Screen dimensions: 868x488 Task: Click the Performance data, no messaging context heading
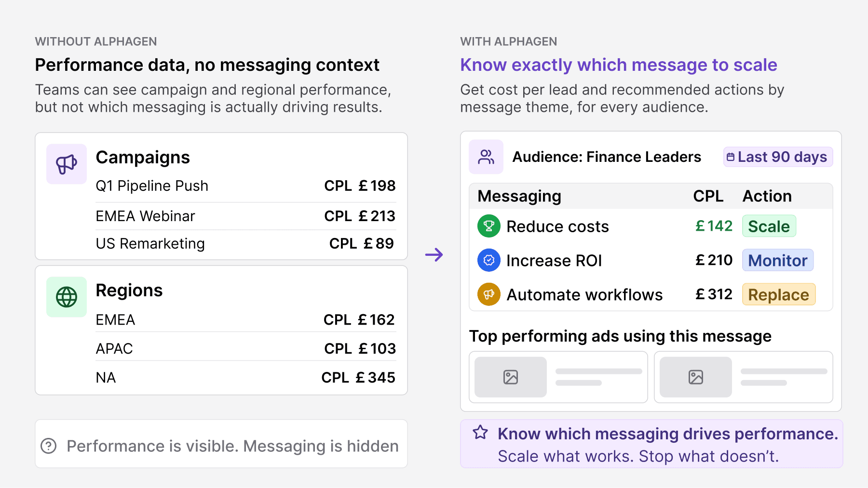coord(207,65)
